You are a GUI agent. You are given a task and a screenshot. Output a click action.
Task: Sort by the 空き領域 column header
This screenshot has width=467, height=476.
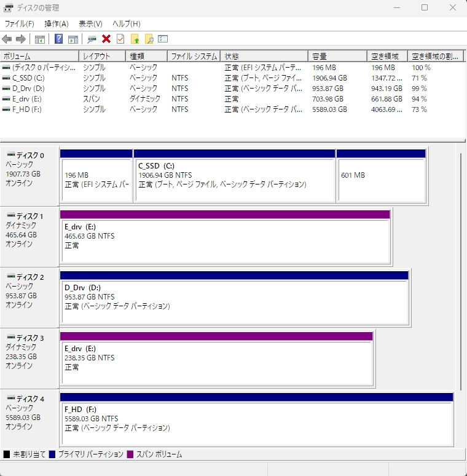(x=388, y=56)
